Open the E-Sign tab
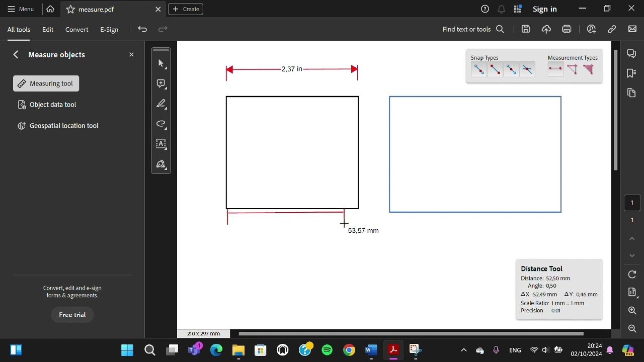 click(x=109, y=30)
